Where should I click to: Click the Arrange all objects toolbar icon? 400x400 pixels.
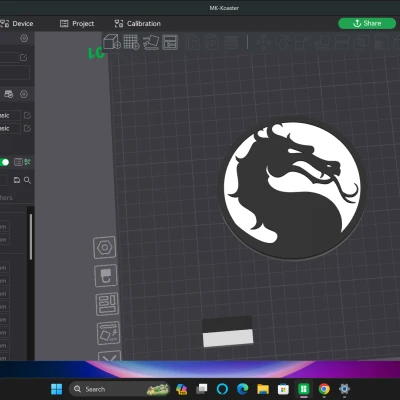click(170, 42)
